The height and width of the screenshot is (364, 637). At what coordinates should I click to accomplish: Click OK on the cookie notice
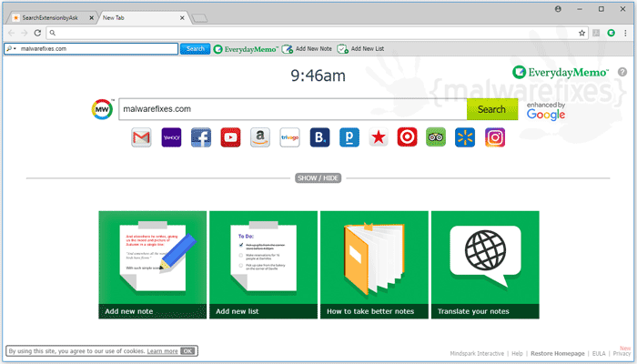pos(187,351)
